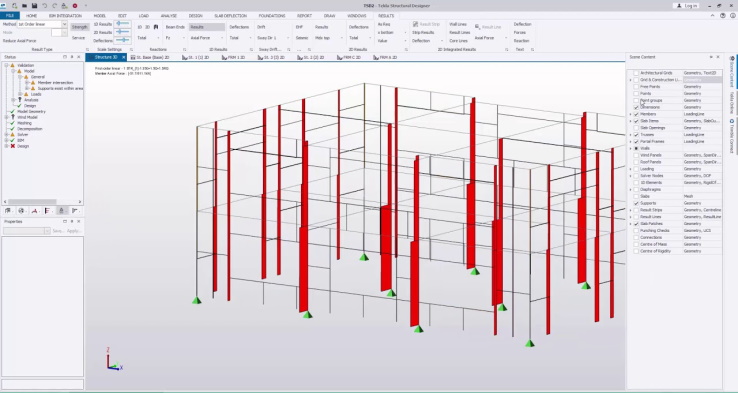The height and width of the screenshot is (393, 738).
Task: Open the Sway Dir 1 dropdown
Action: pyautogui.click(x=288, y=38)
